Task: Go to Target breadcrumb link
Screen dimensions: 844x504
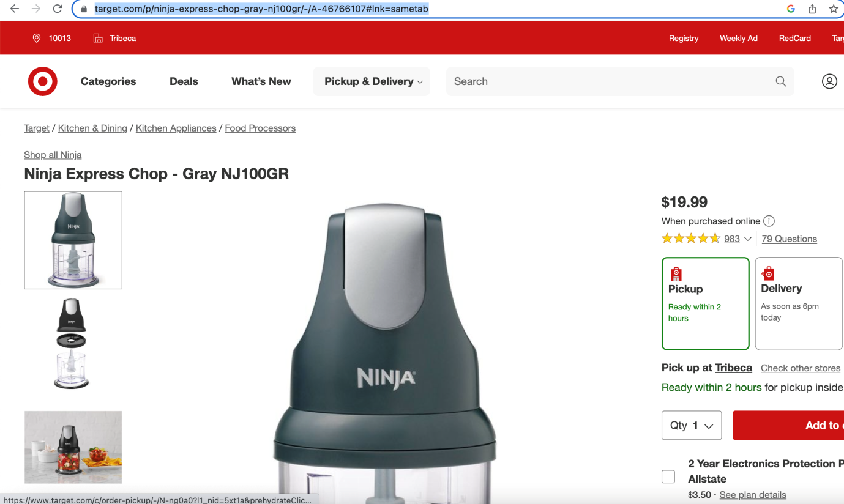Action: tap(37, 128)
